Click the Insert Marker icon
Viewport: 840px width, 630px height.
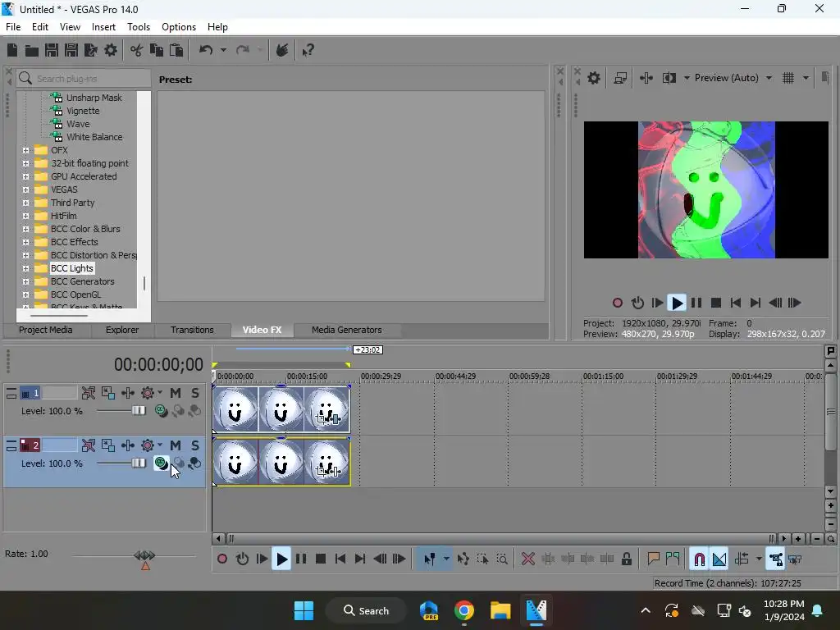coord(653,559)
